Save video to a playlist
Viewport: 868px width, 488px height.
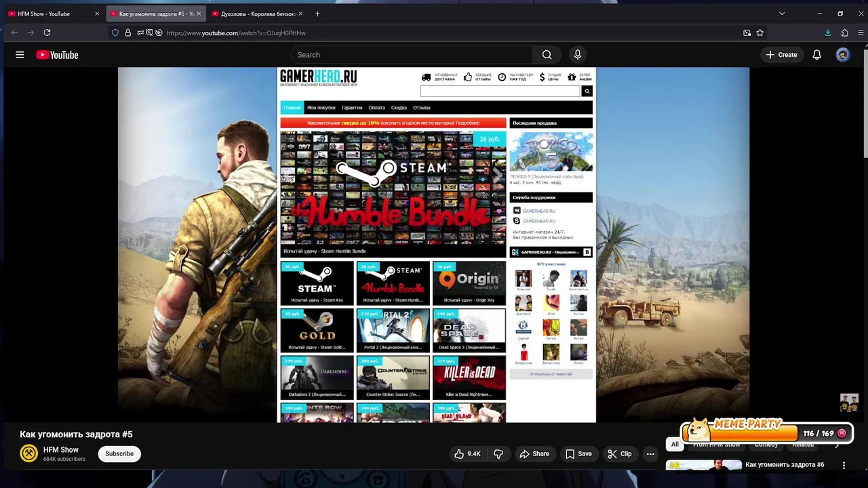[578, 453]
